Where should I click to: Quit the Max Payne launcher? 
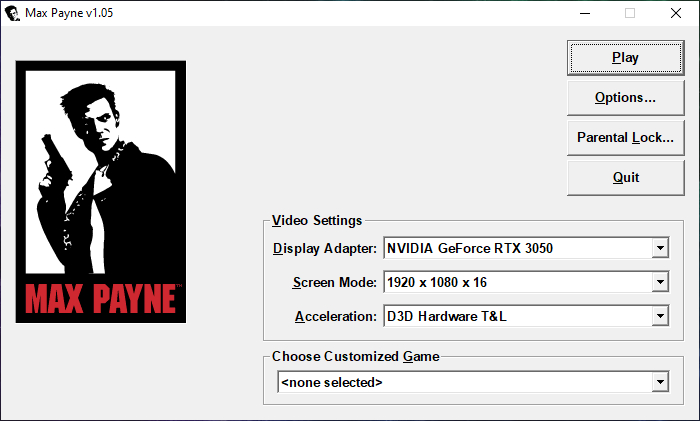[625, 178]
